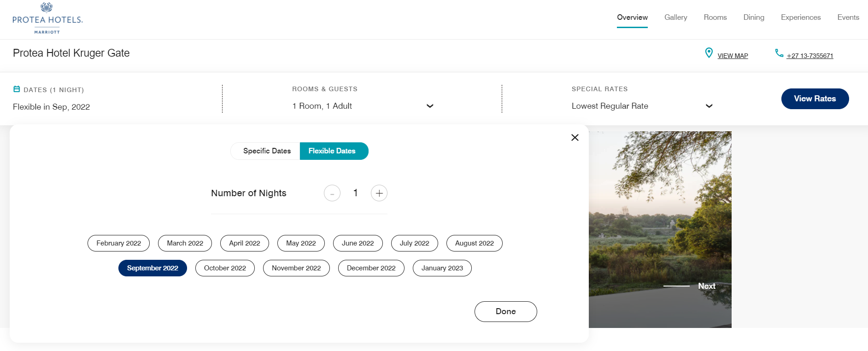868x351 pixels.
Task: Choose December 2022 month pill
Action: 371,268
